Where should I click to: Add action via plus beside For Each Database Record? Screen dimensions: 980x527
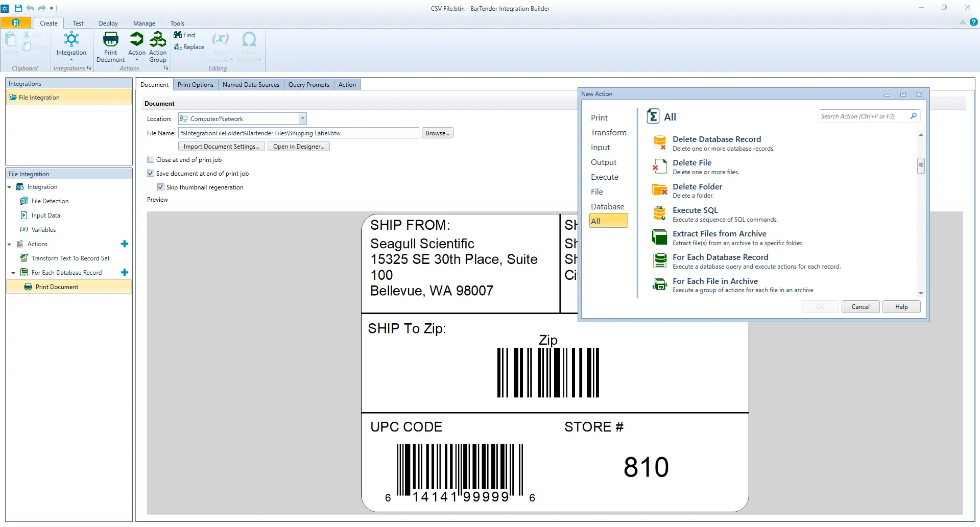(x=125, y=273)
